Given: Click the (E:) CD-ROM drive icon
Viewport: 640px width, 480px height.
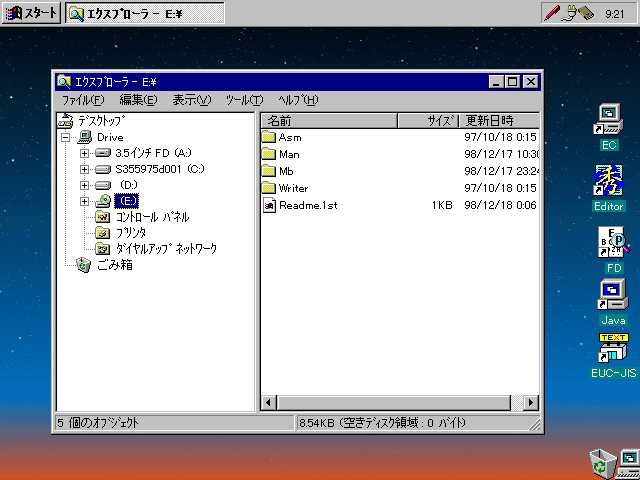Looking at the screenshot, I should tap(103, 201).
